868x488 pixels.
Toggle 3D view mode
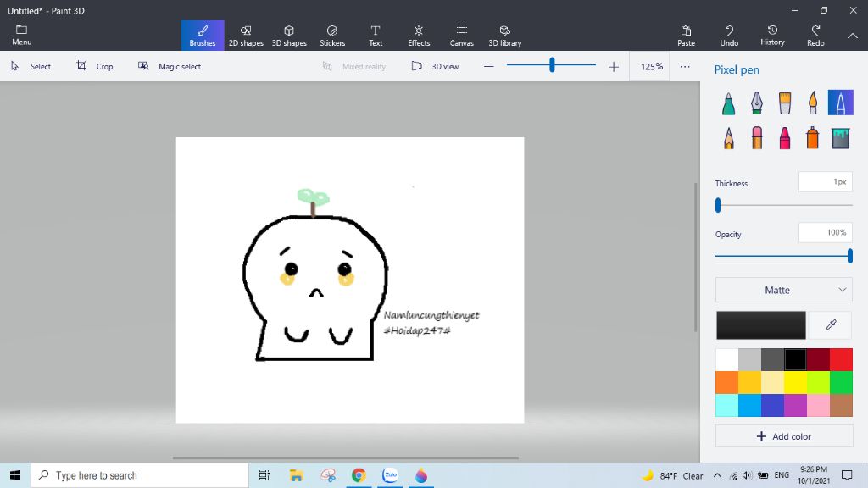pyautogui.click(x=436, y=66)
